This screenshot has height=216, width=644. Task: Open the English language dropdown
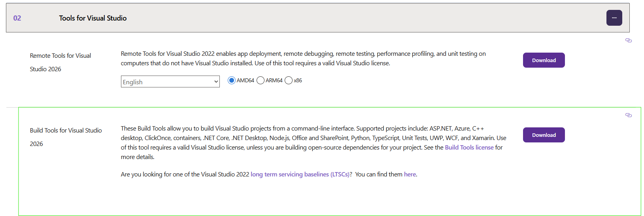pos(170,81)
